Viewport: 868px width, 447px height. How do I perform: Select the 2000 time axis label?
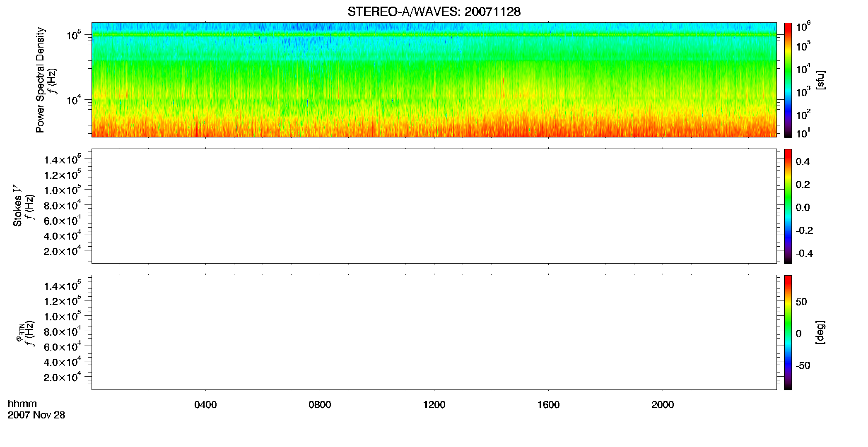tap(663, 405)
